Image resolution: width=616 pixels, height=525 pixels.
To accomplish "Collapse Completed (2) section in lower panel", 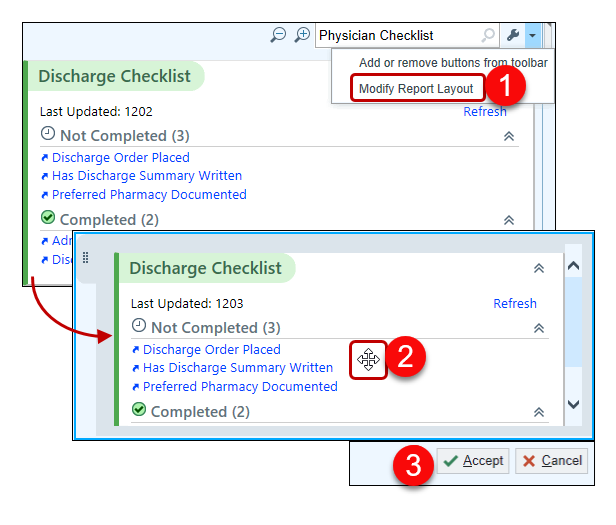I will [539, 412].
